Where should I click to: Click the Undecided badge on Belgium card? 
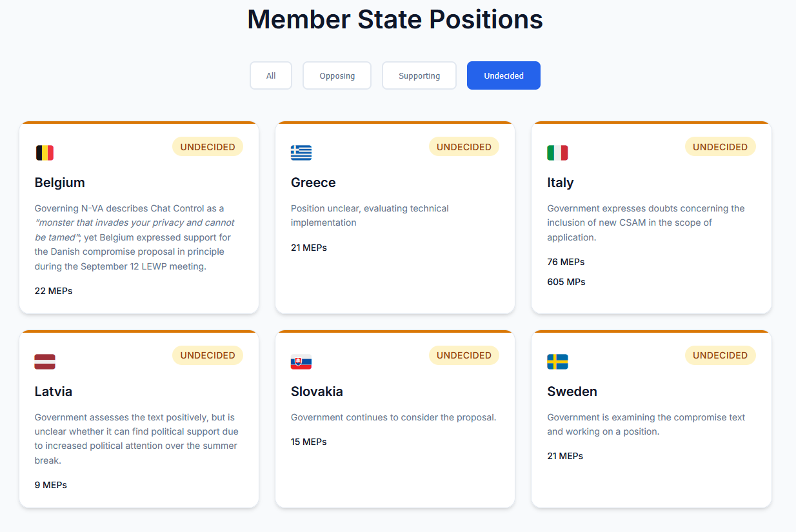click(207, 147)
